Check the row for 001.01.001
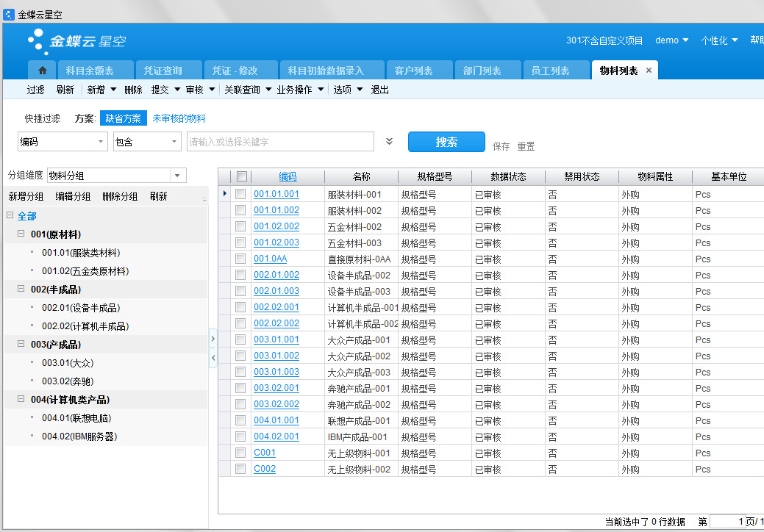 tap(240, 194)
